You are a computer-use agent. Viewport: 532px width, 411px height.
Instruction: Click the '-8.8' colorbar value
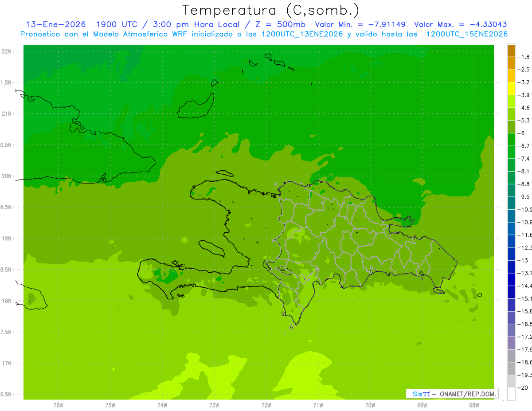pyautogui.click(x=524, y=184)
